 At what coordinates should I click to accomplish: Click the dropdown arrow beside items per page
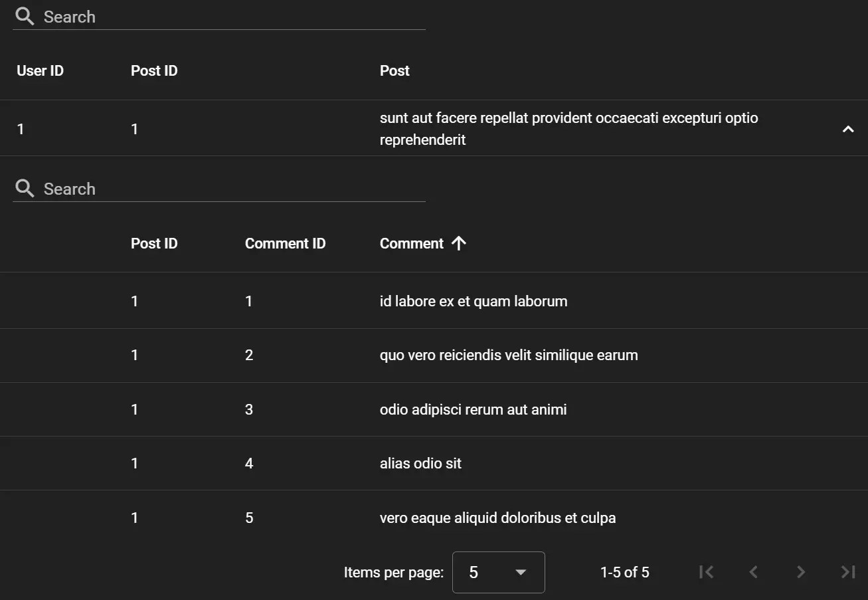point(521,572)
